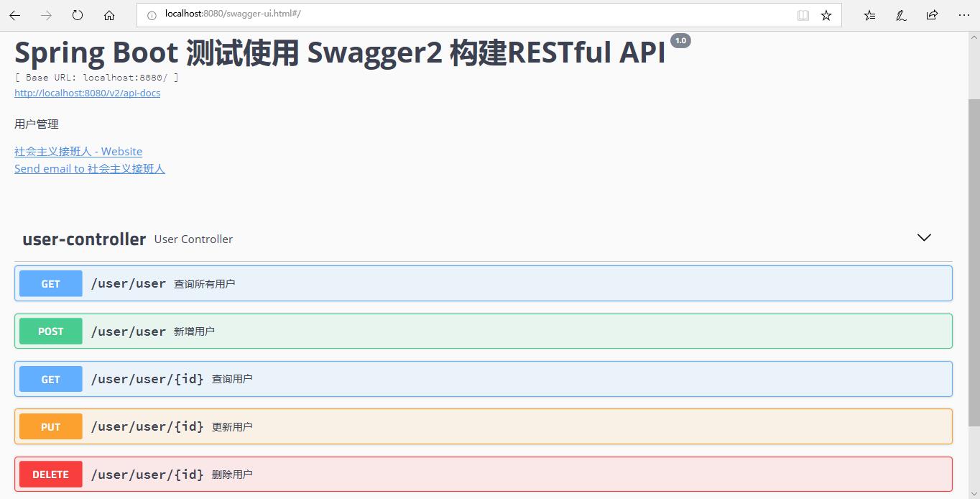
Task: Click the browser forward arrow
Action: [47, 15]
